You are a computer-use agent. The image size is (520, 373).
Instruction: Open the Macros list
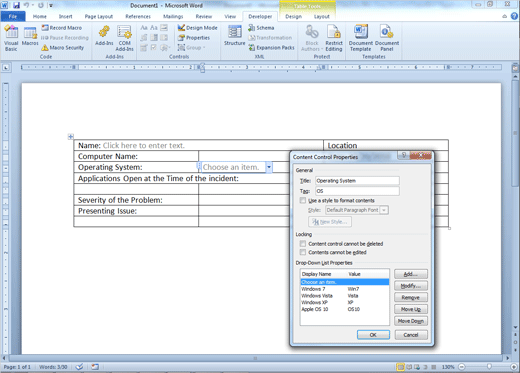30,37
